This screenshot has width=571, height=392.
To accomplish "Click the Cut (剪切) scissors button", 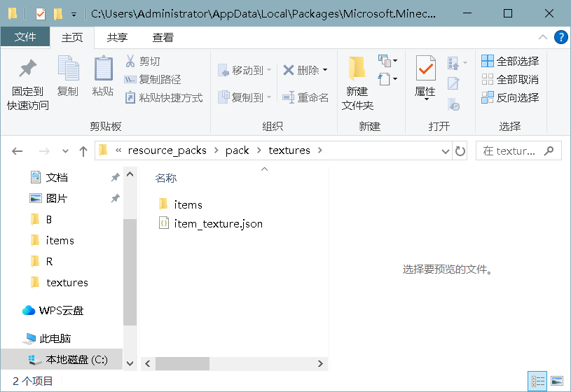I will point(143,61).
